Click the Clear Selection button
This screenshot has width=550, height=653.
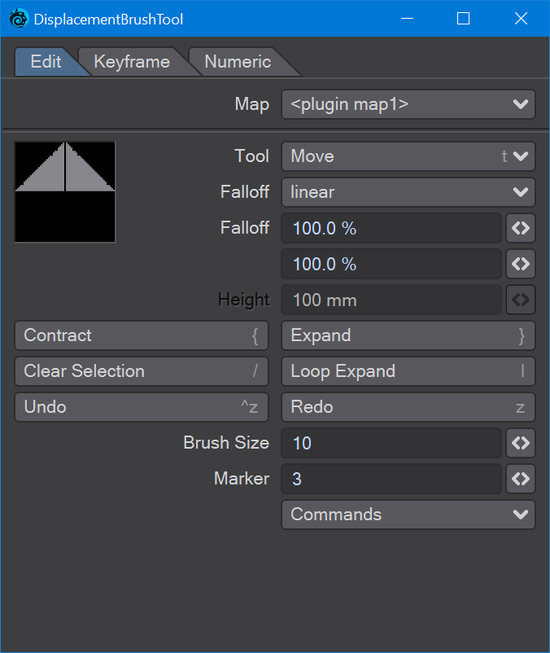tap(142, 371)
